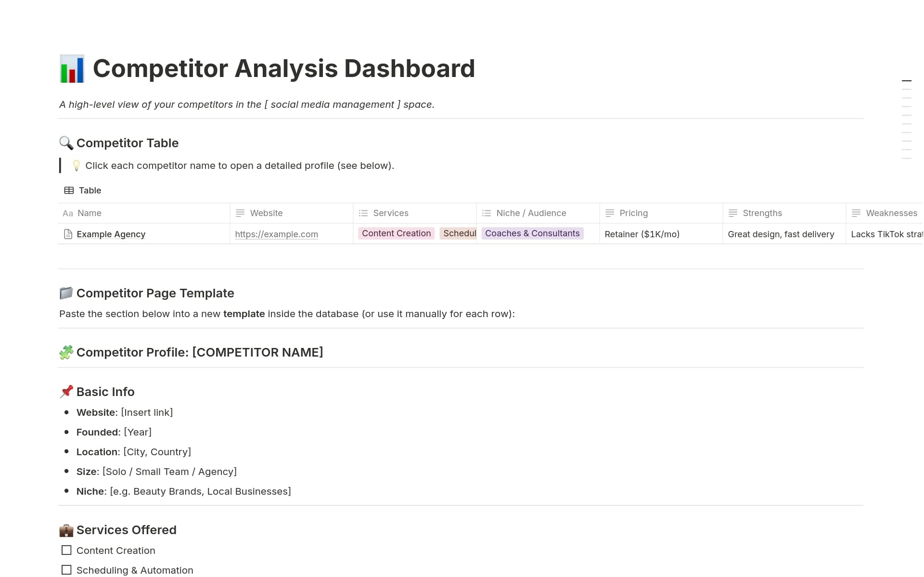The image size is (924, 577).
Task: Click the folder icon beside Competitor Page Template
Action: (x=66, y=293)
